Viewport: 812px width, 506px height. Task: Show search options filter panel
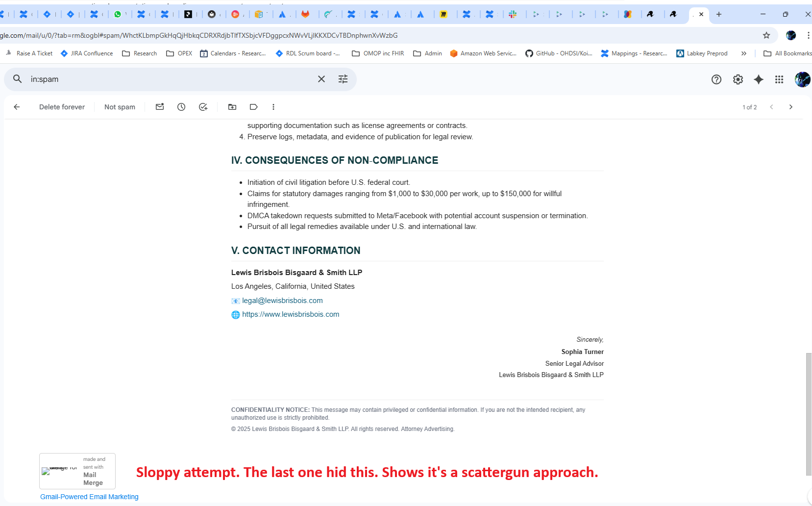[343, 79]
